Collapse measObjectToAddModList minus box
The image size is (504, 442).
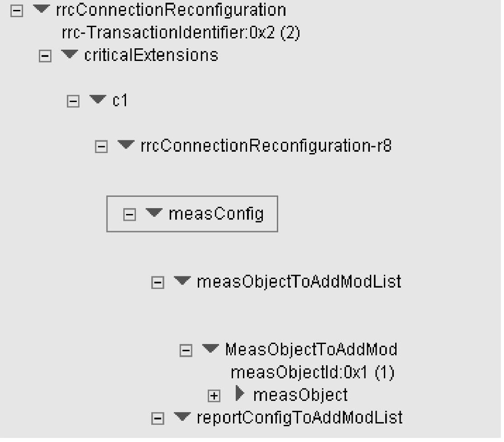[157, 283]
